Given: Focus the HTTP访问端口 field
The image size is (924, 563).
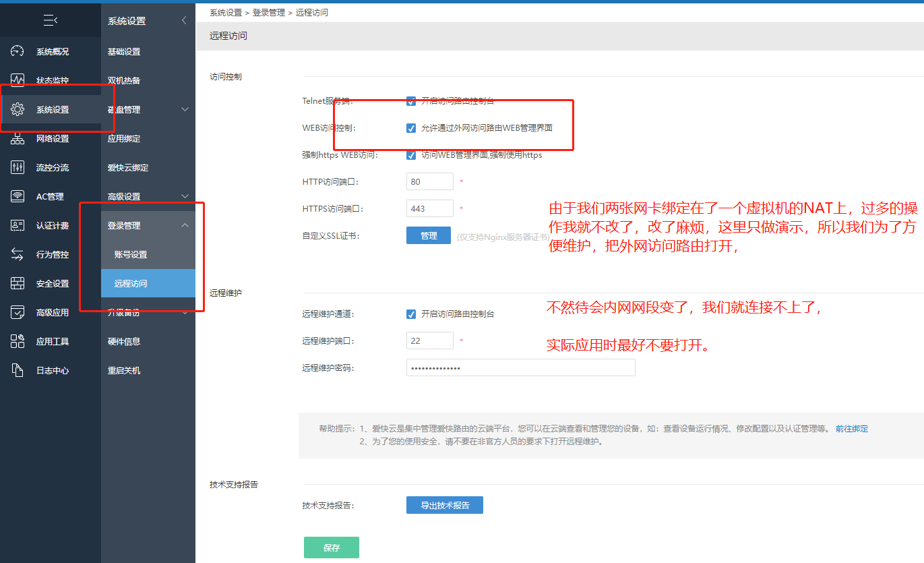Looking at the screenshot, I should (430, 181).
